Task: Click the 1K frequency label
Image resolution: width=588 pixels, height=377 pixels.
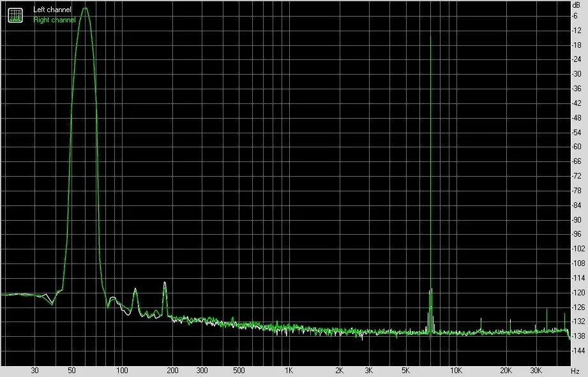Action: [x=289, y=371]
